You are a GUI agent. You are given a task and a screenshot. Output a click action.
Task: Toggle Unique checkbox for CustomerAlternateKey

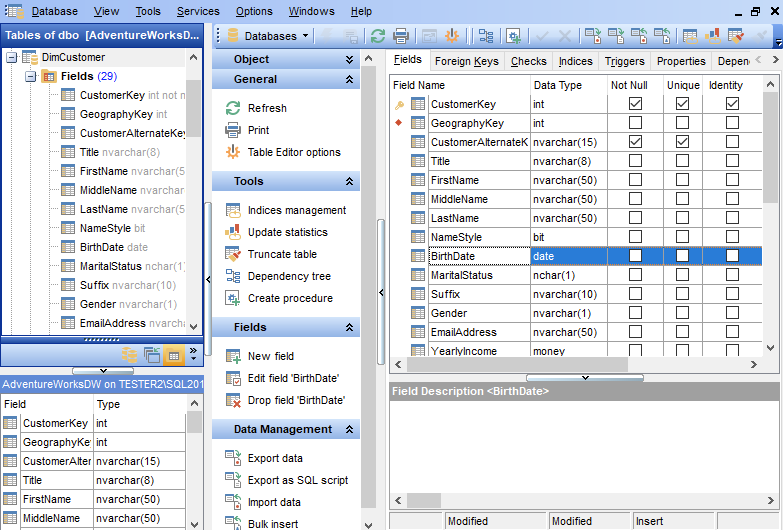click(x=682, y=141)
